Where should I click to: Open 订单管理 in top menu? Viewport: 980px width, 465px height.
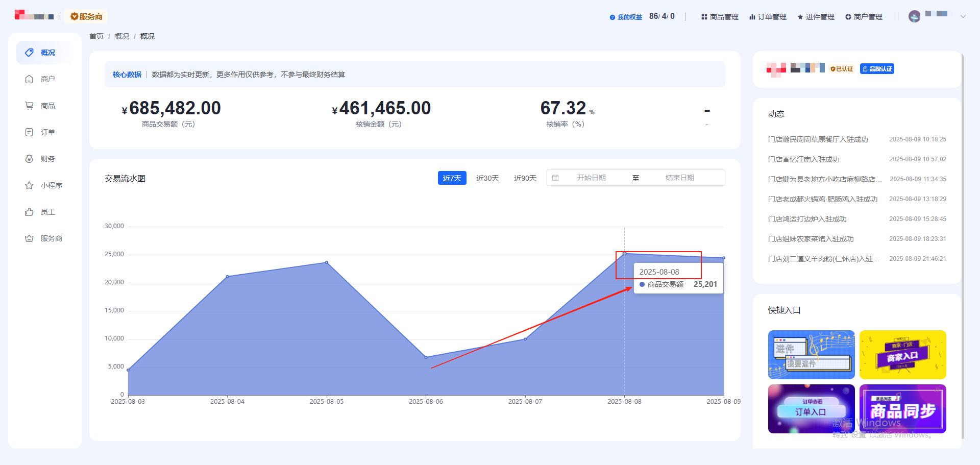click(x=768, y=17)
